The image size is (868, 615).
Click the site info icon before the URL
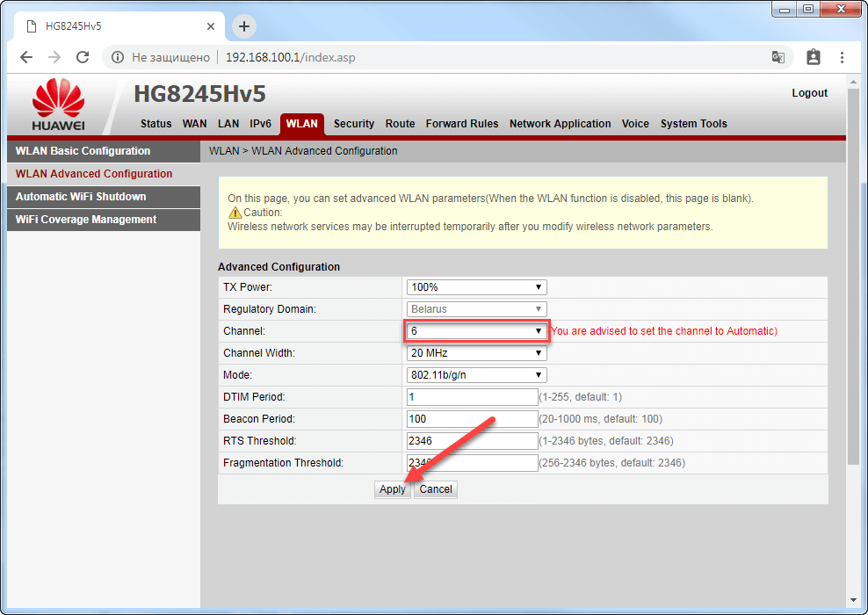point(118,57)
